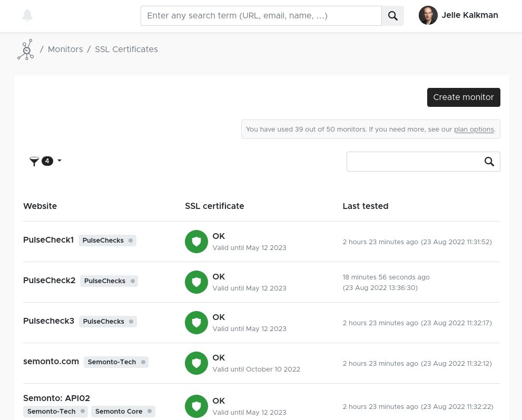Click the funnel filter icon
Viewport: 522px width, 420px height.
coord(34,162)
